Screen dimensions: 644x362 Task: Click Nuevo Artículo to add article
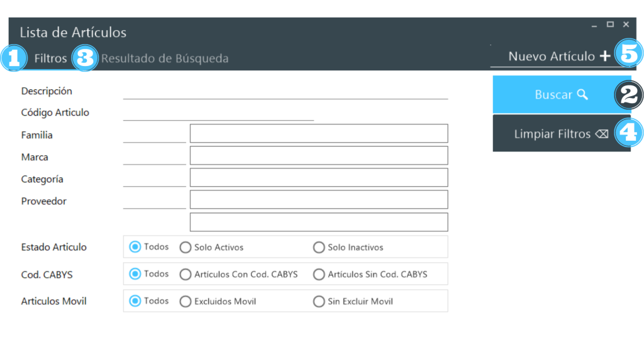click(551, 57)
